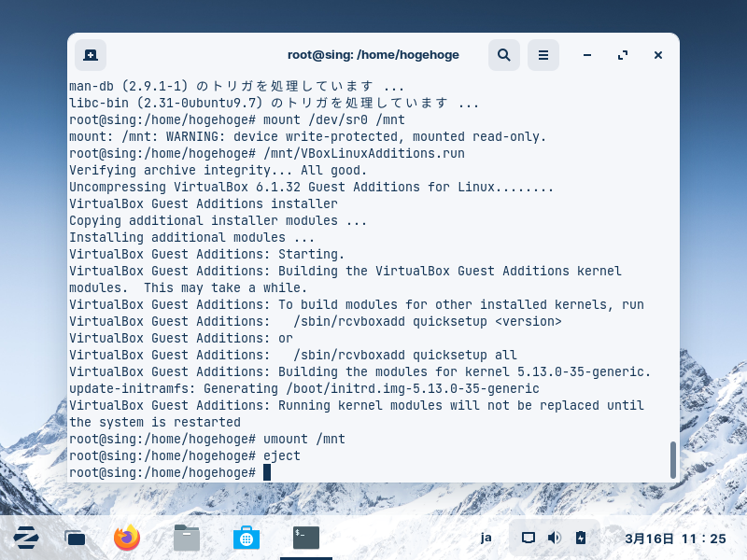Open the volume indicator
Screen dimensions: 747x560
point(554,539)
